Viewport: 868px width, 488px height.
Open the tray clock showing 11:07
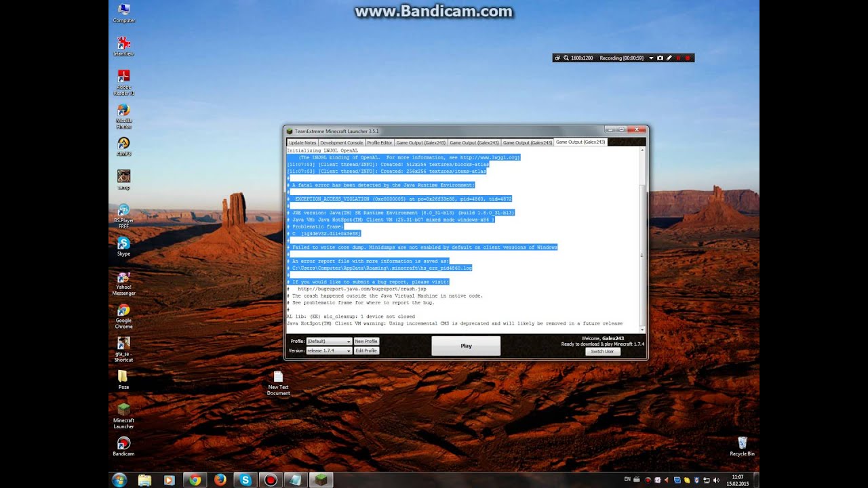click(x=737, y=480)
